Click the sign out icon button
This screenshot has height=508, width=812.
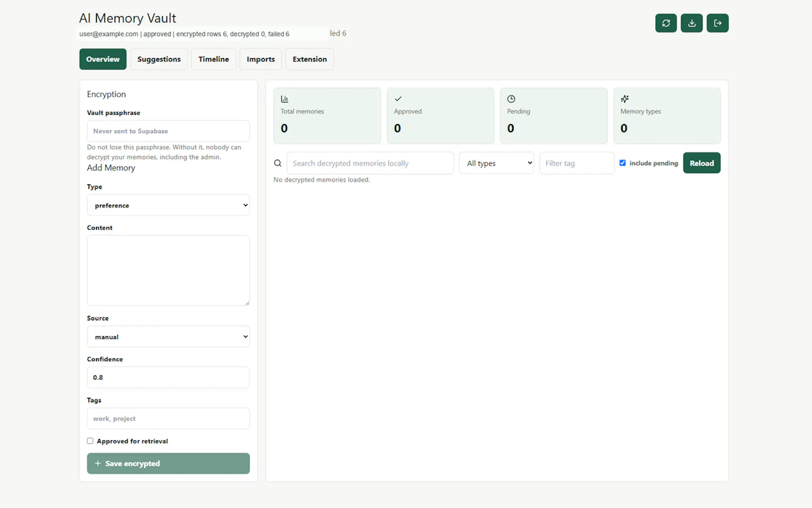tap(718, 23)
